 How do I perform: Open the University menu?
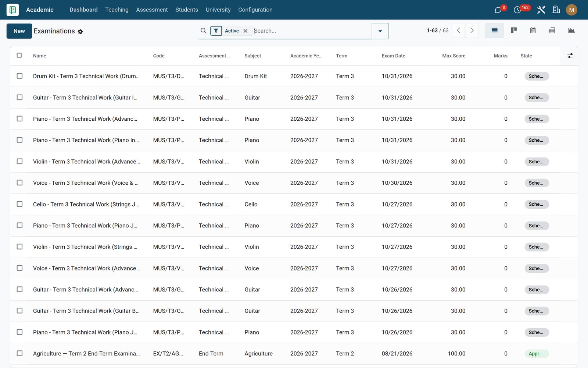tap(218, 10)
